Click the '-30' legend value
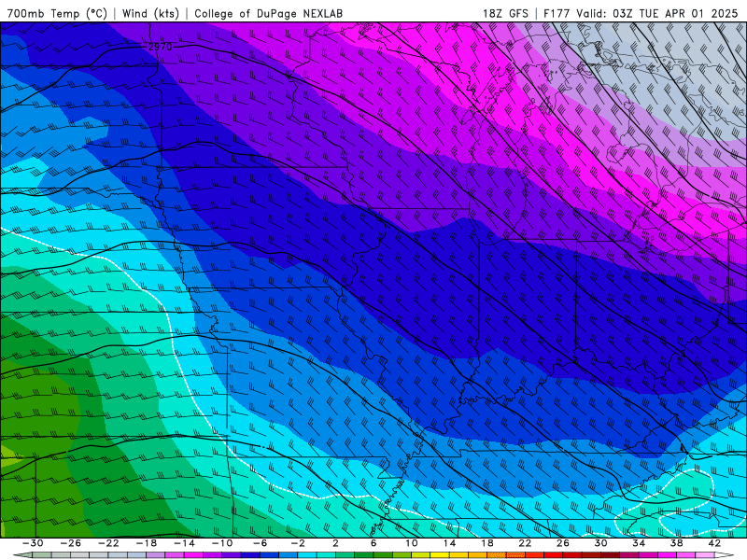Viewport: 747px width, 560px height. pos(33,543)
